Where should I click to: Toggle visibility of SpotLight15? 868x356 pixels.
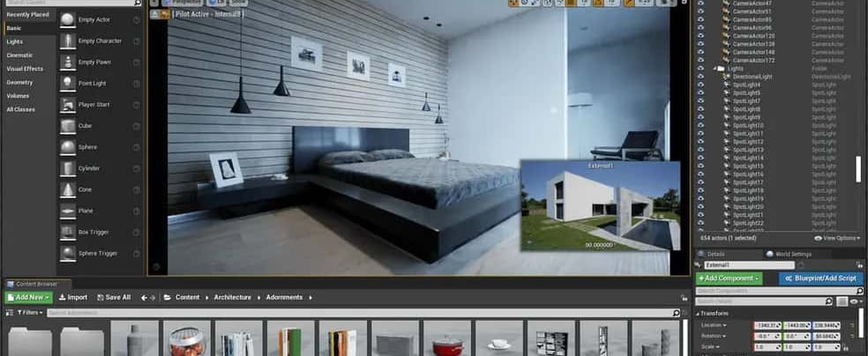pyautogui.click(x=700, y=167)
